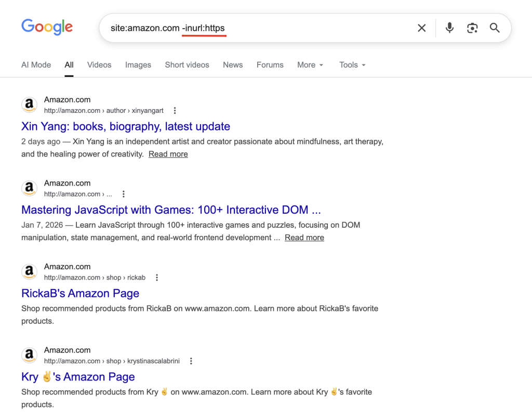
Task: Expand the More search filters dropdown
Action: (x=310, y=65)
